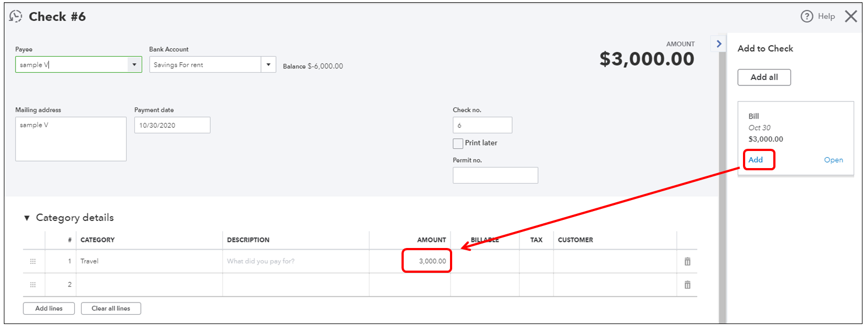This screenshot has width=868, height=329.
Task: Click the Clear all lines button
Action: (x=111, y=309)
